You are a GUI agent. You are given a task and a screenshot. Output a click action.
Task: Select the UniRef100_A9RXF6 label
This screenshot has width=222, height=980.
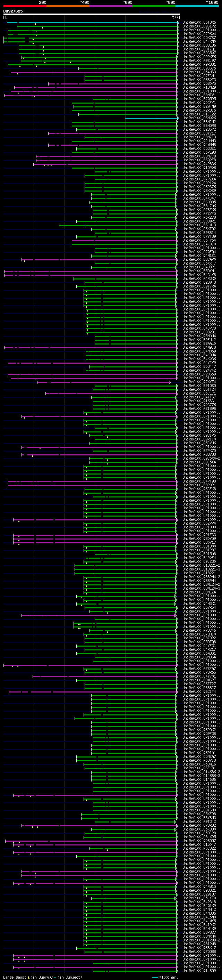click(x=199, y=57)
